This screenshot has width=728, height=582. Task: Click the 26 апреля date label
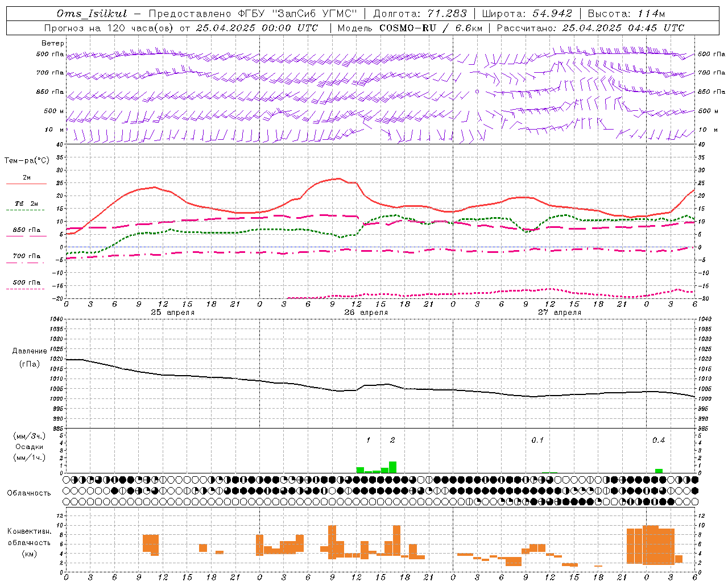click(x=366, y=313)
